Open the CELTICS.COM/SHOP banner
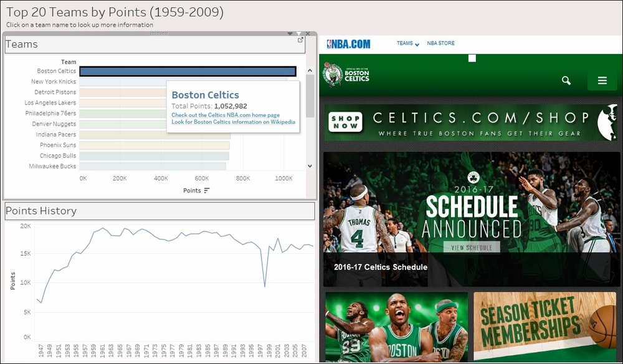Viewport: 623px width, 364px height. pos(471,122)
